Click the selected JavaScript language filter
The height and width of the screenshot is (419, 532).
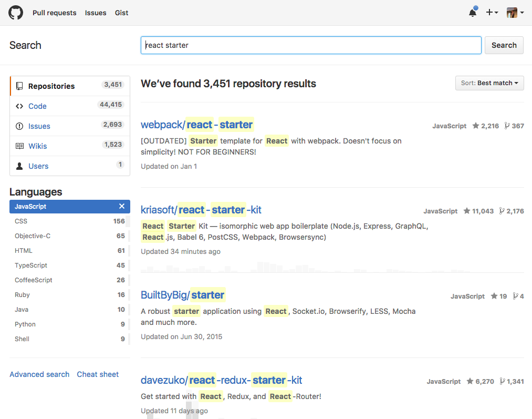pos(69,207)
